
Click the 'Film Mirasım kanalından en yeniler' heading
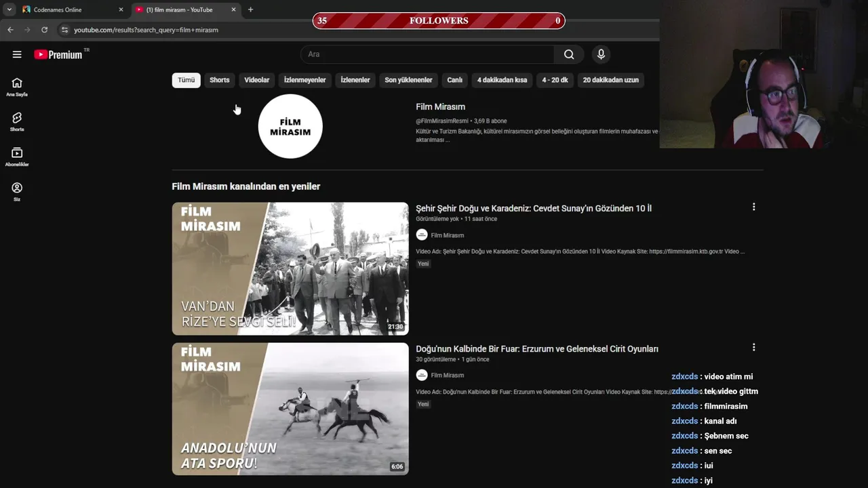coord(246,186)
